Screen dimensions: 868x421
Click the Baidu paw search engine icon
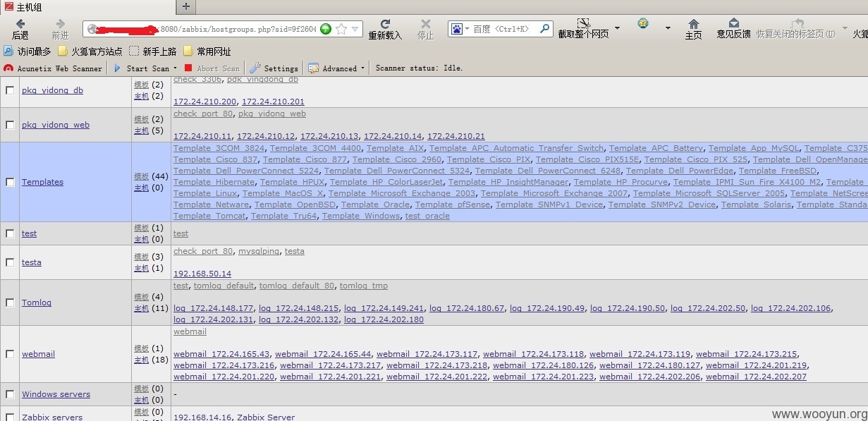point(457,29)
